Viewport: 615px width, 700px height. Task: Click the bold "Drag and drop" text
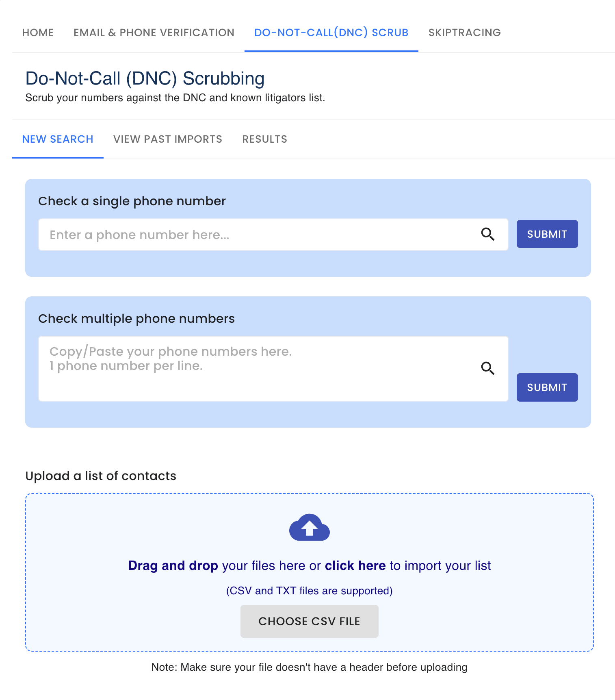pos(173,565)
